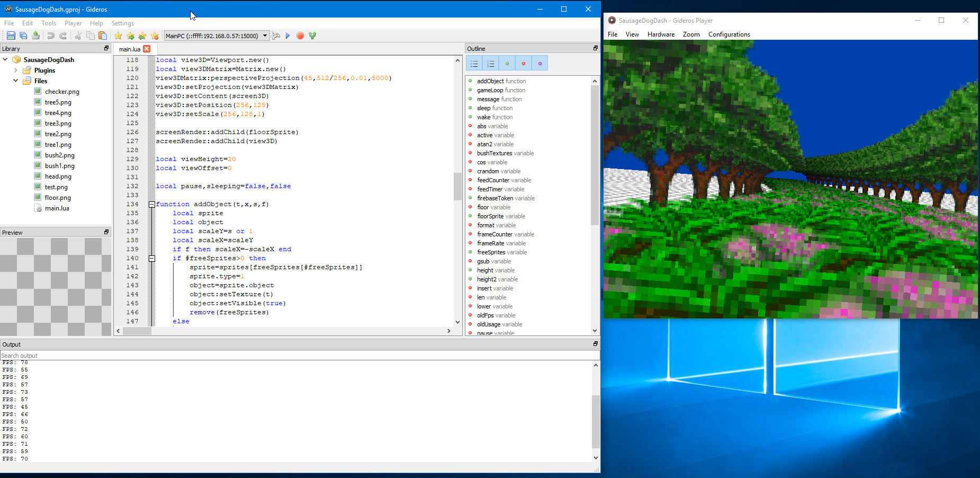Jump to message function in Outline

(x=499, y=99)
